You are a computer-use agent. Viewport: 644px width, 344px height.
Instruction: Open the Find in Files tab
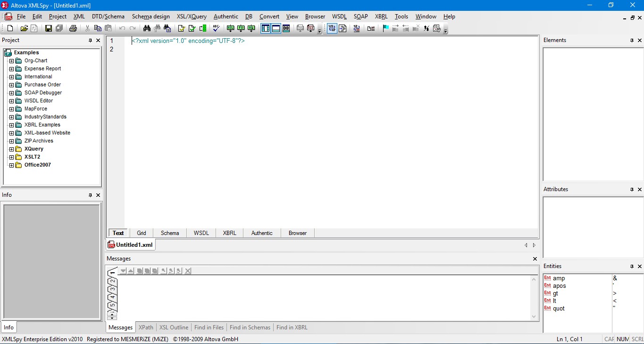click(x=209, y=327)
